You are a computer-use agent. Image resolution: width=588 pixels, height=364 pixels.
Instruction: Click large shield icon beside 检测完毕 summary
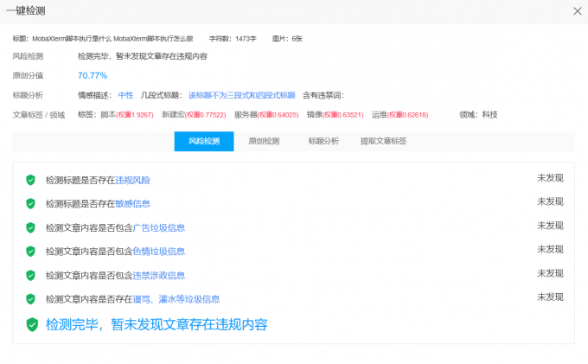(x=32, y=324)
